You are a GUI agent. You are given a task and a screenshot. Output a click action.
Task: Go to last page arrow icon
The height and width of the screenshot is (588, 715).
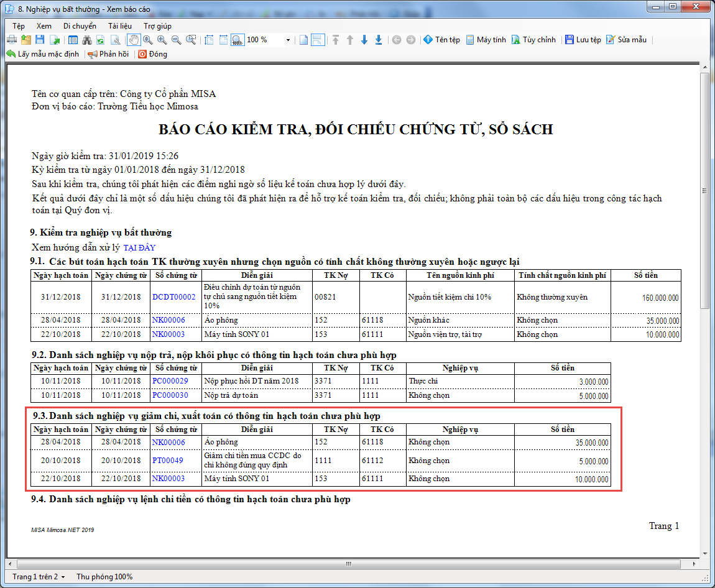tap(379, 40)
